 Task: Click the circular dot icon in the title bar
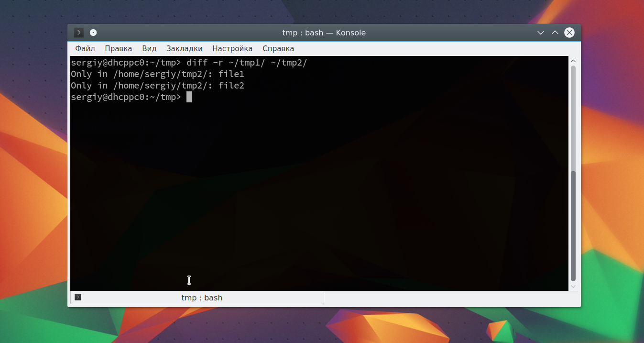[x=93, y=33]
